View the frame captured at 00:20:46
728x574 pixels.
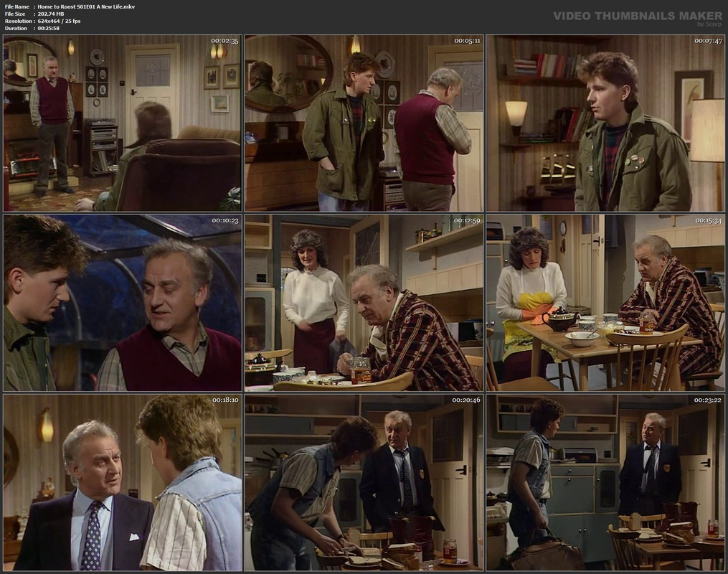pyautogui.click(x=364, y=482)
